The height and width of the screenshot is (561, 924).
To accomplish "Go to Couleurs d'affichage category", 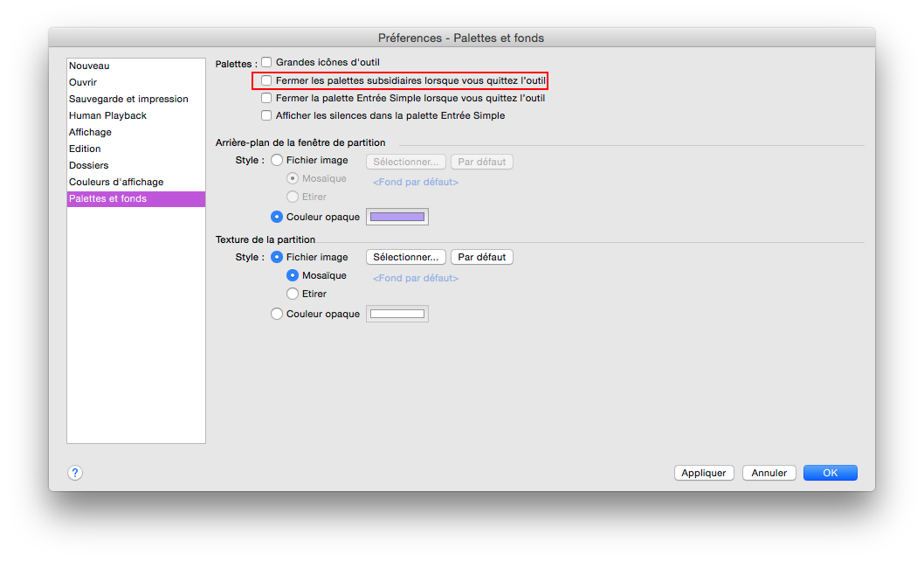I will pyautogui.click(x=116, y=182).
